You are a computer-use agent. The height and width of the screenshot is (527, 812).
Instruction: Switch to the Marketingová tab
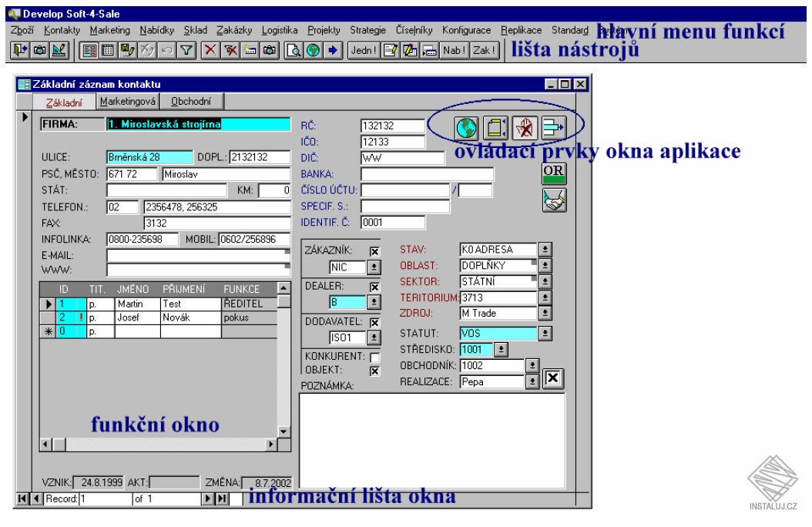[x=127, y=102]
